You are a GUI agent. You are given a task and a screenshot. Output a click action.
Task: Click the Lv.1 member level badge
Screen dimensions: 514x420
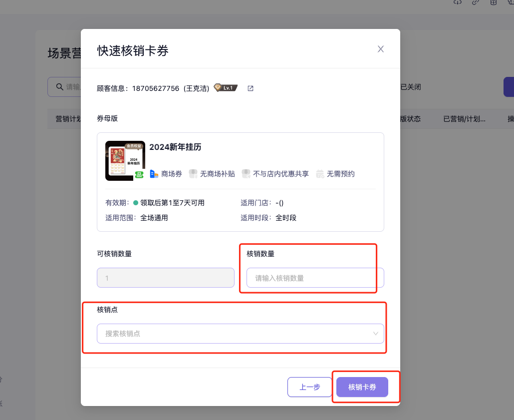[226, 88]
